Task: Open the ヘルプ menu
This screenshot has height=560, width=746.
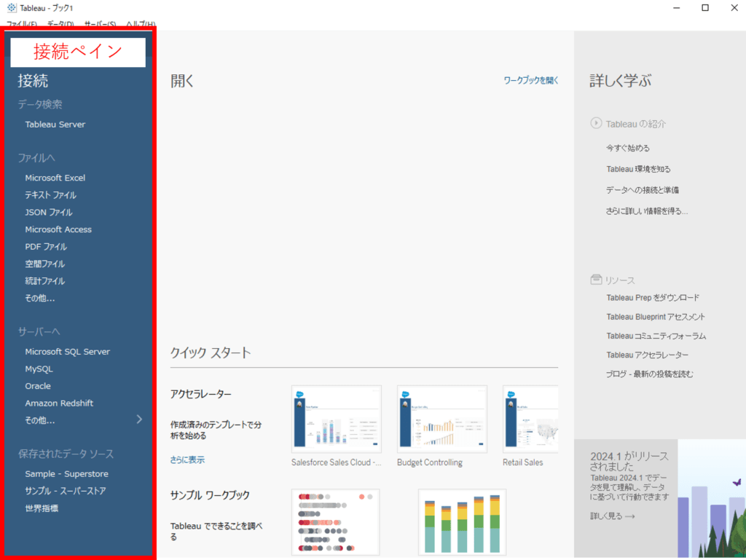Action: point(141,25)
